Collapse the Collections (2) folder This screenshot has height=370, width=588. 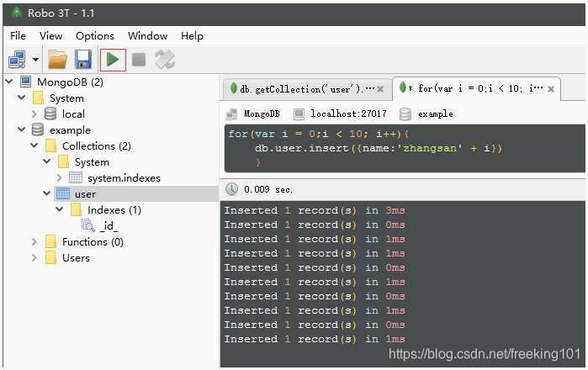[x=34, y=145]
